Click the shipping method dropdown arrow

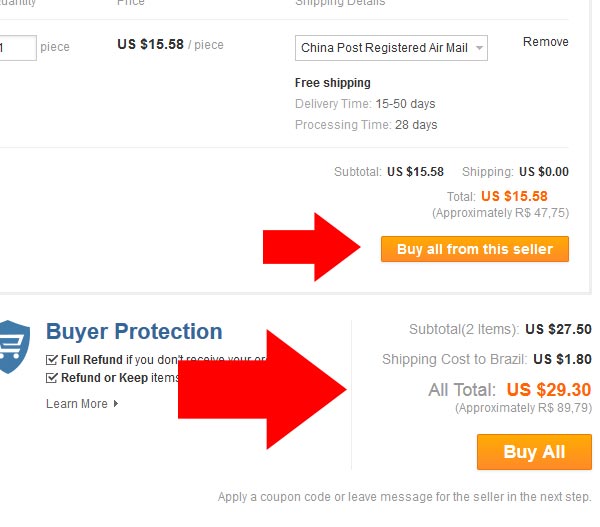(x=479, y=48)
